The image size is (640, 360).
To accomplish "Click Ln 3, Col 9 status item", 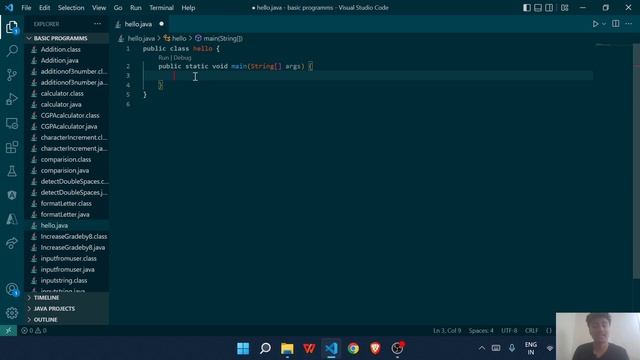I will point(447,331).
